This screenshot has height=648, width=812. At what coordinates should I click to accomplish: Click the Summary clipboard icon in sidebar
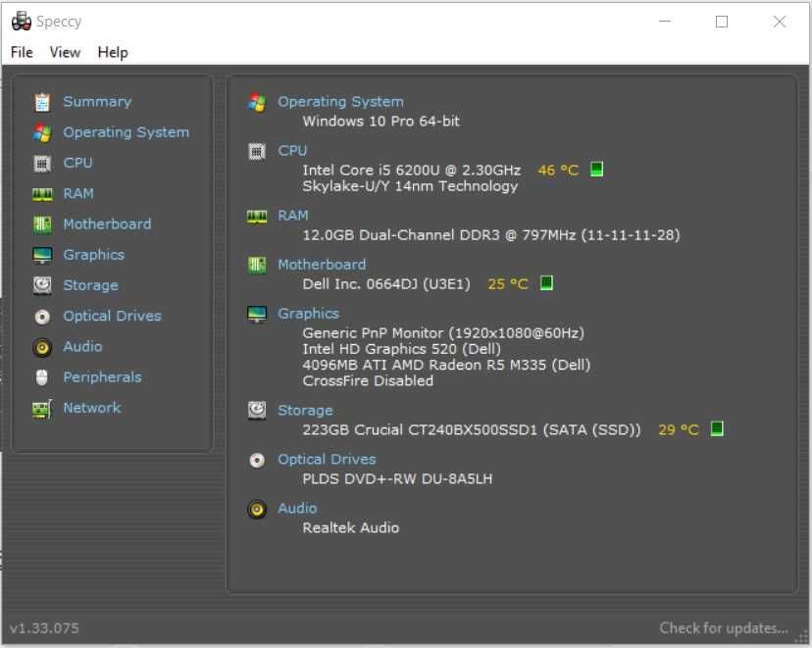(42, 102)
